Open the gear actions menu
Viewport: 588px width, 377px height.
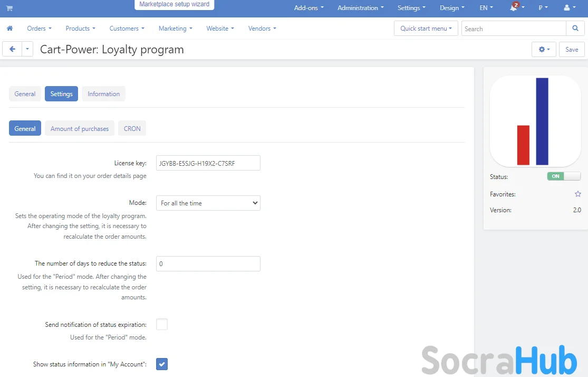pyautogui.click(x=544, y=49)
